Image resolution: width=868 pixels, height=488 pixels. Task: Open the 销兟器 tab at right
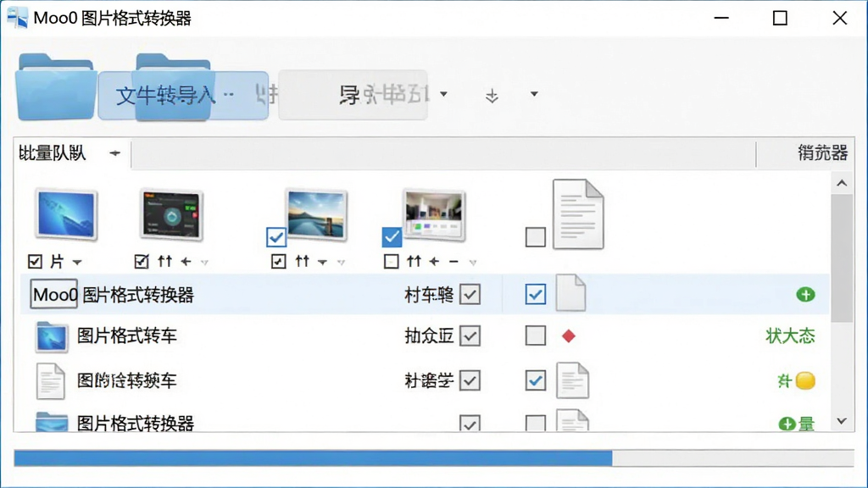pyautogui.click(x=822, y=152)
